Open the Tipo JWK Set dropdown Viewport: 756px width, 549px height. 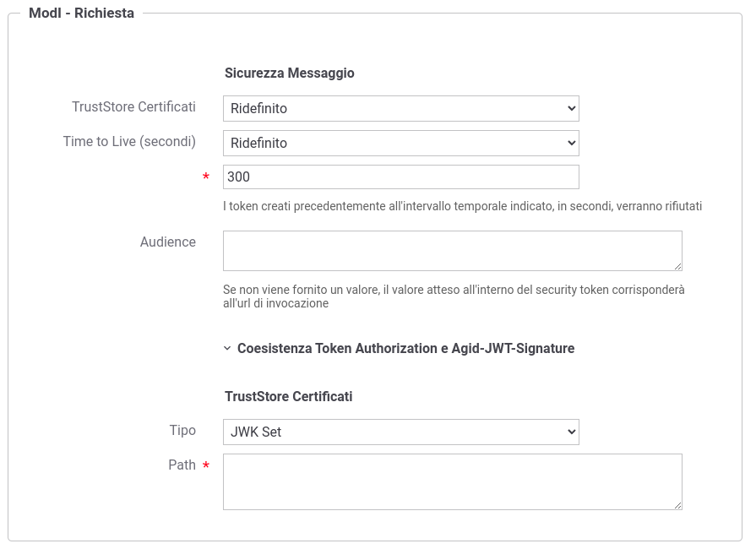tap(400, 432)
